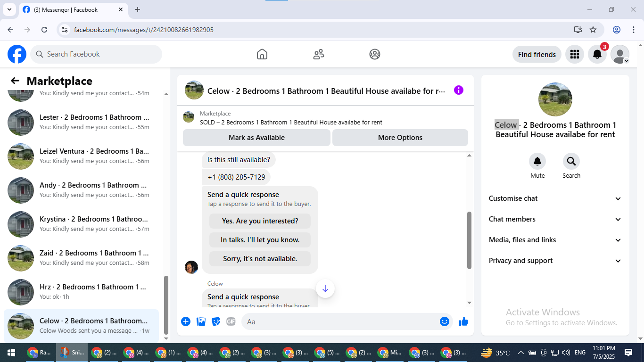The image size is (644, 362).
Task: Click the browser address bar URL
Action: click(x=144, y=30)
